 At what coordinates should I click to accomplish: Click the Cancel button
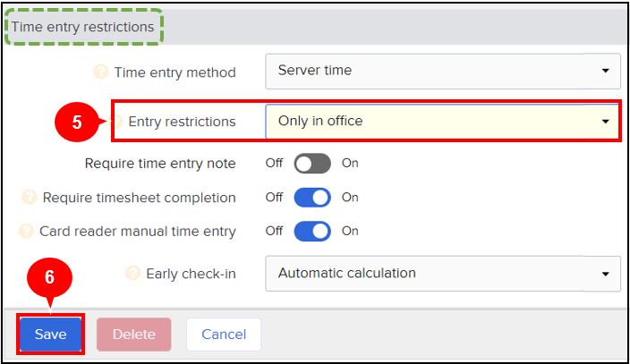(x=224, y=334)
